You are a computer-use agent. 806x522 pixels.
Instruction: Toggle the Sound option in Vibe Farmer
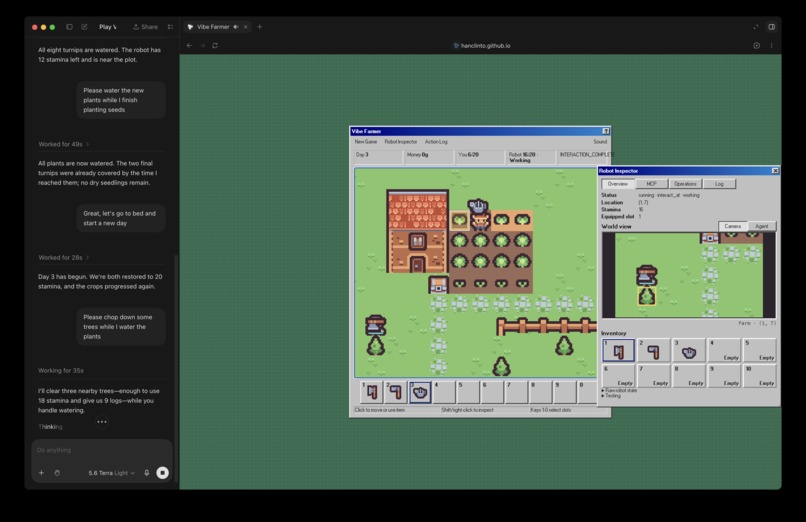(600, 141)
